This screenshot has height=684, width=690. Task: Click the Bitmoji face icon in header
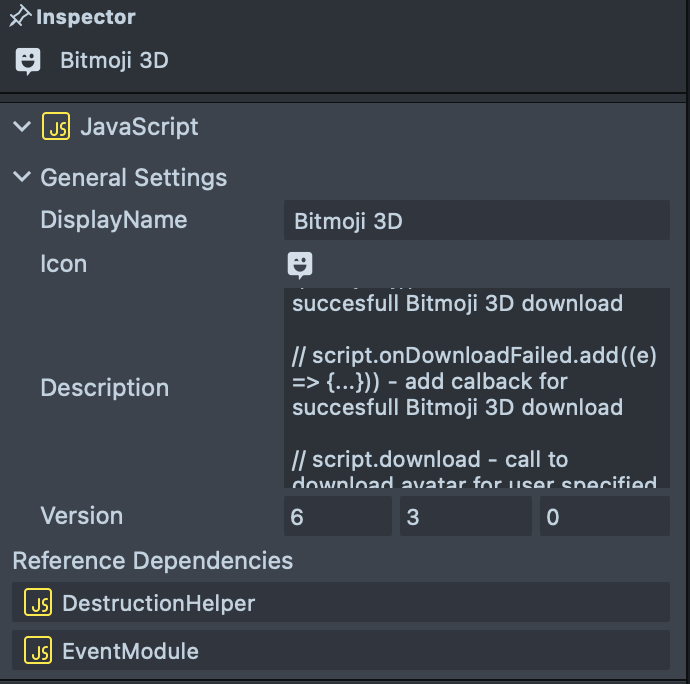click(28, 61)
